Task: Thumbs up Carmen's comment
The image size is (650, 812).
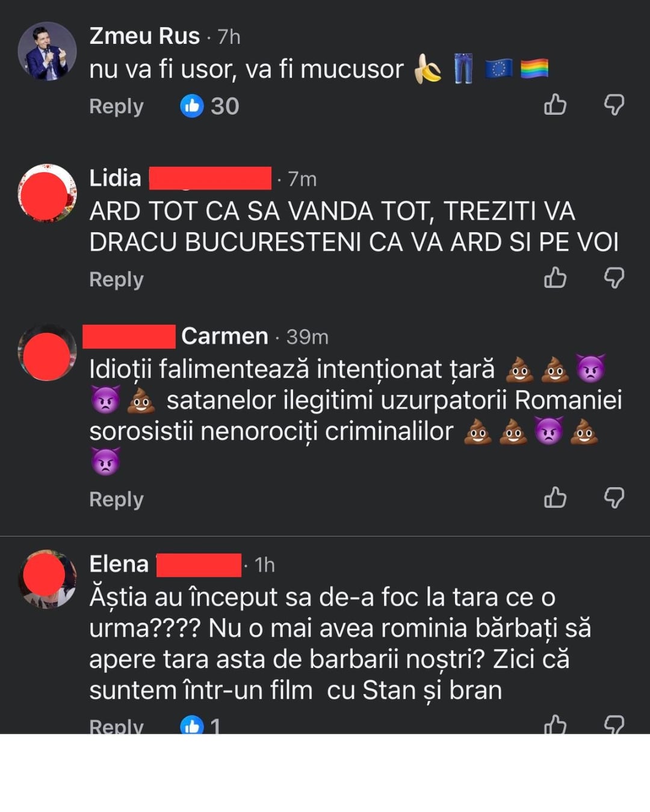Action: pos(555,497)
